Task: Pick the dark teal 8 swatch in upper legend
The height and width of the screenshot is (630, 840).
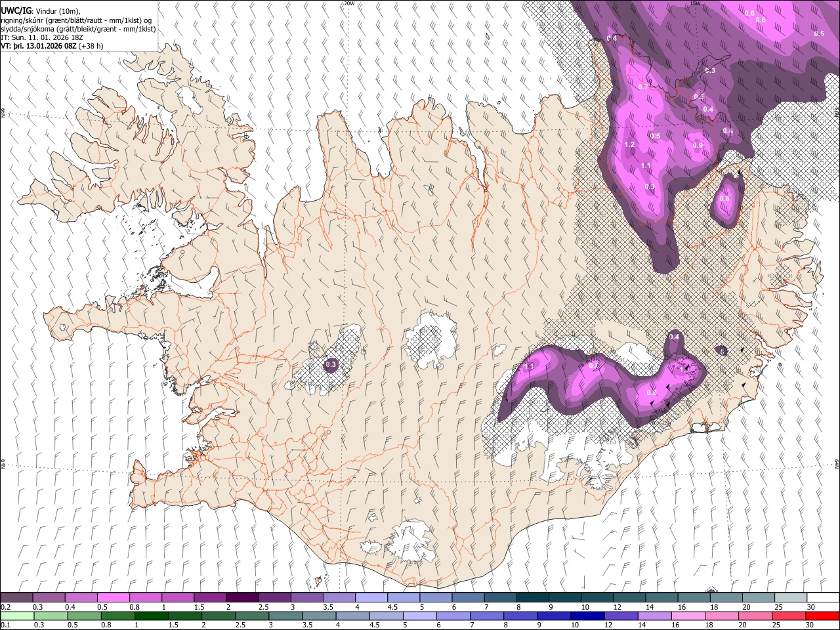Action: [532, 597]
